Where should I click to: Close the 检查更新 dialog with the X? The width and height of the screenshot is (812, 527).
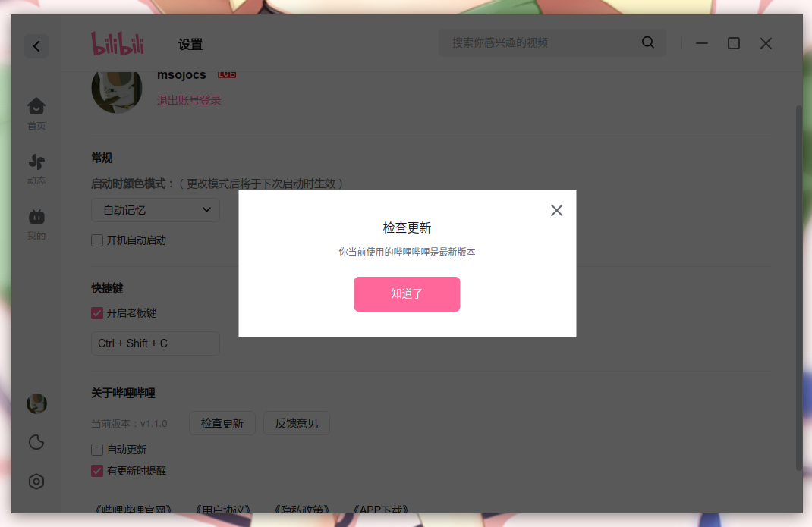point(557,210)
